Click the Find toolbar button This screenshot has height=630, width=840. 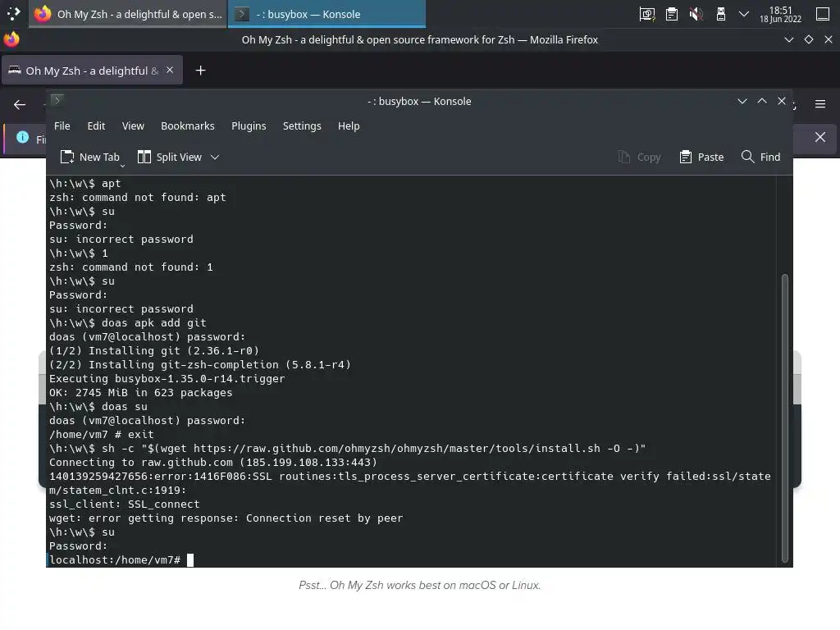click(x=760, y=157)
